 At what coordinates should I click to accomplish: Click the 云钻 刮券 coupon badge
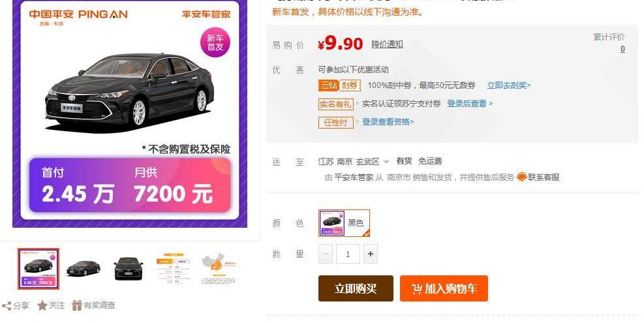(339, 85)
